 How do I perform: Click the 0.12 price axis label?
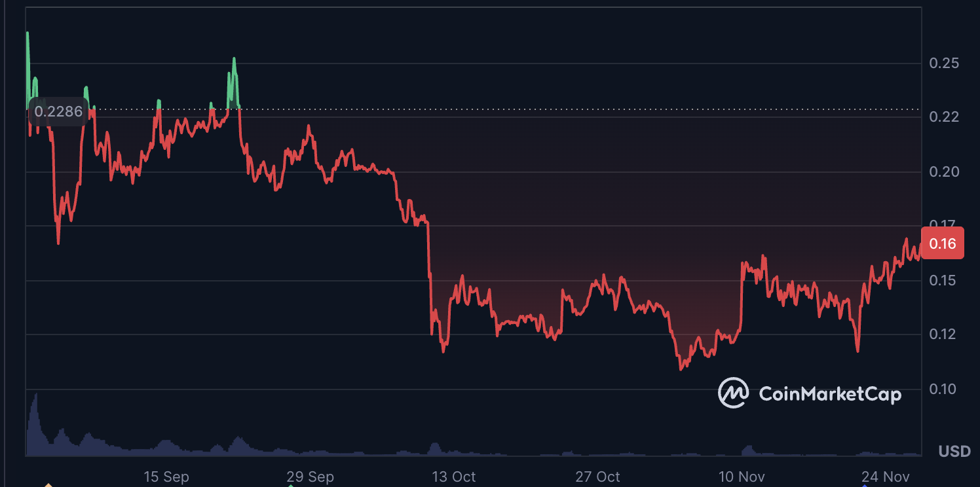coord(944,334)
